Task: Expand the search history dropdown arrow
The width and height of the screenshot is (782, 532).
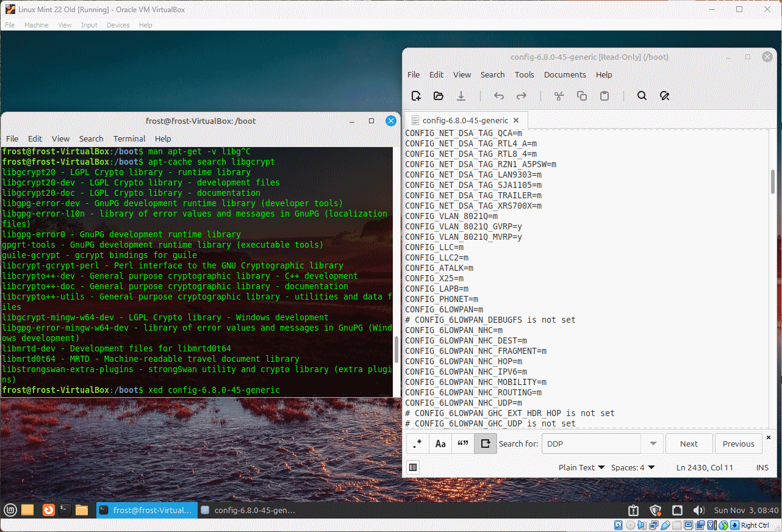Action: click(653, 444)
